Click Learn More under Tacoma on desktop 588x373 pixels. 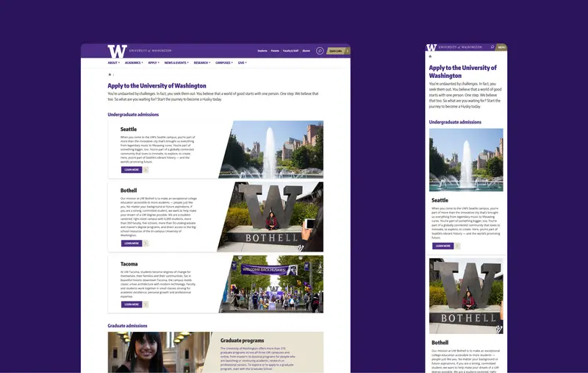(x=132, y=305)
